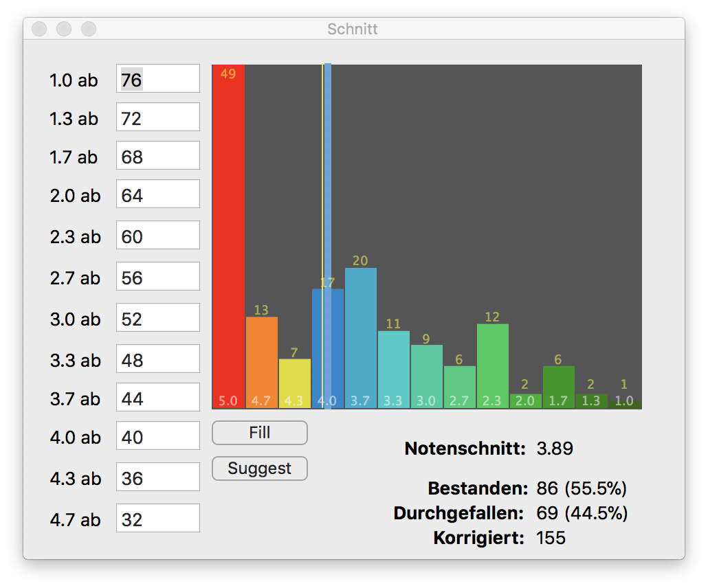This screenshot has height=588, width=708.
Task: Click the red 5.0 grade bar
Action: [228, 237]
